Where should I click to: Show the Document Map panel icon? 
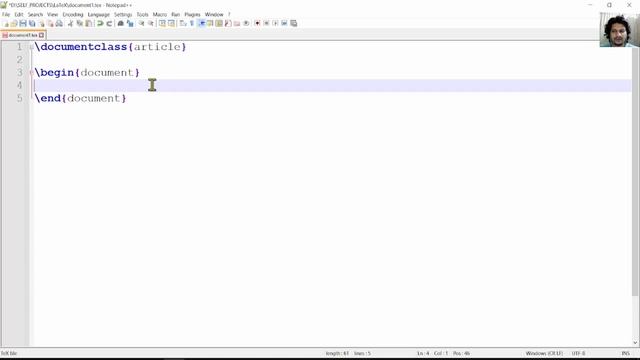tap(219, 23)
